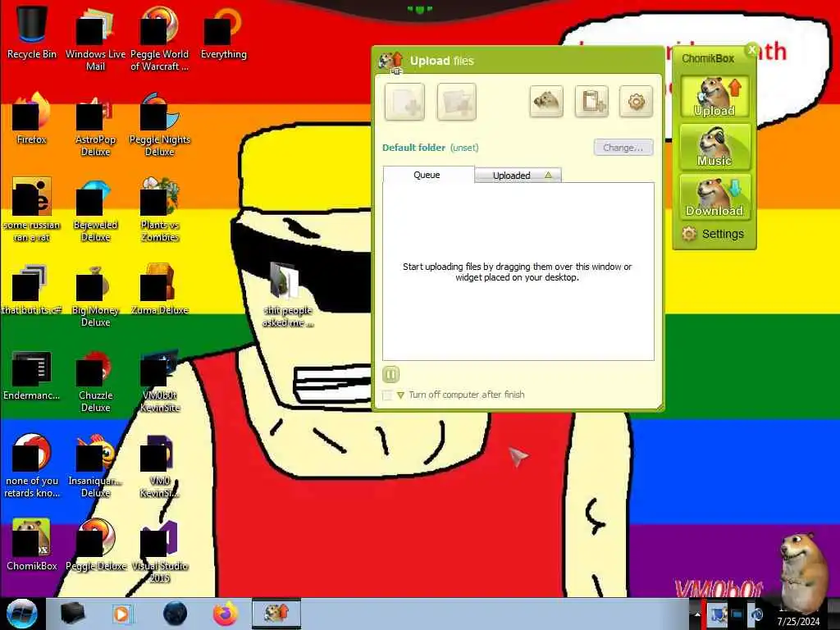The height and width of the screenshot is (630, 840).
Task: Click the pause queue button
Action: click(x=391, y=374)
